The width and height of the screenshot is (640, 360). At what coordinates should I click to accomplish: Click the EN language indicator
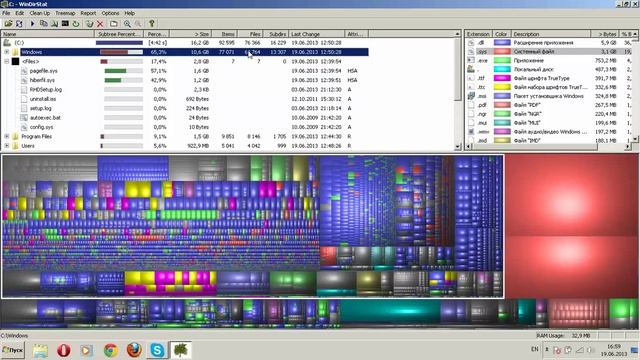[535, 349]
